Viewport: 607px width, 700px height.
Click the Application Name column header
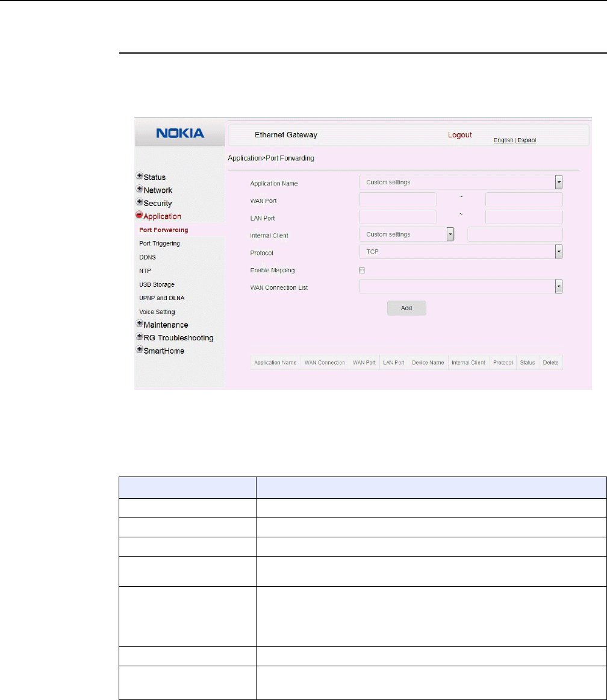click(x=275, y=363)
